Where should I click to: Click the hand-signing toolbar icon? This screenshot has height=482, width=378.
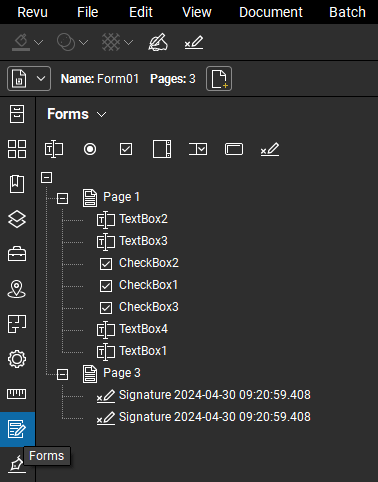click(x=158, y=42)
